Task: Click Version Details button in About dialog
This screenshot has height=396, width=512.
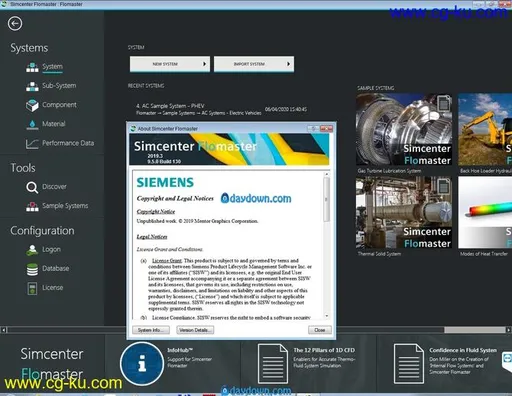Action: 195,330
